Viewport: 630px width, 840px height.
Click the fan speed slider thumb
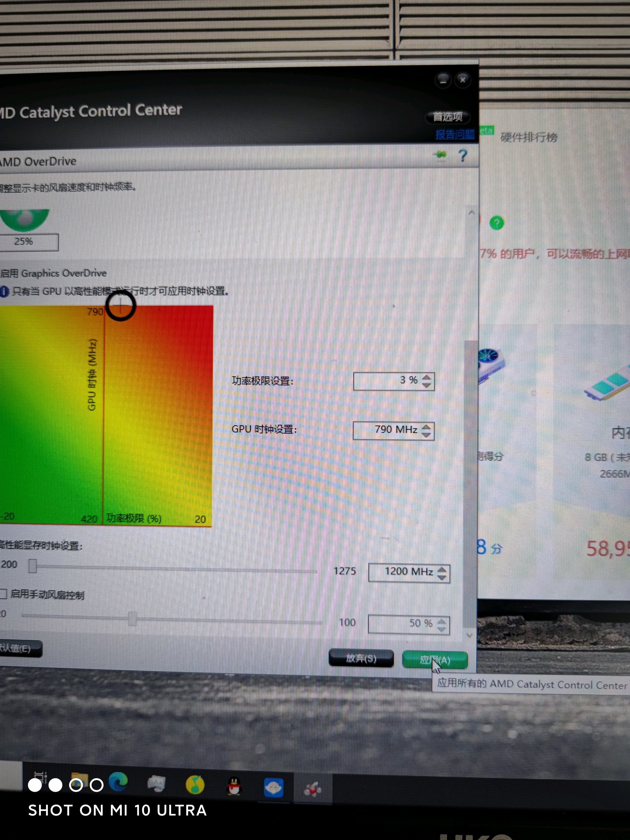(132, 618)
